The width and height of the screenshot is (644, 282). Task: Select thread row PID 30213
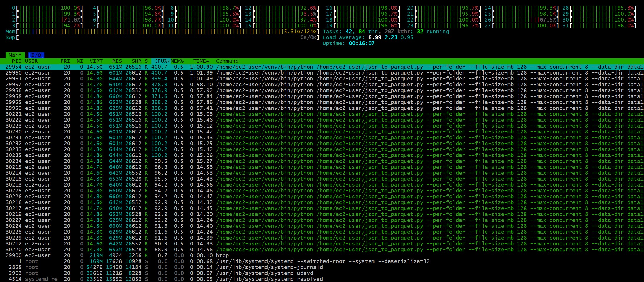tap(322, 185)
